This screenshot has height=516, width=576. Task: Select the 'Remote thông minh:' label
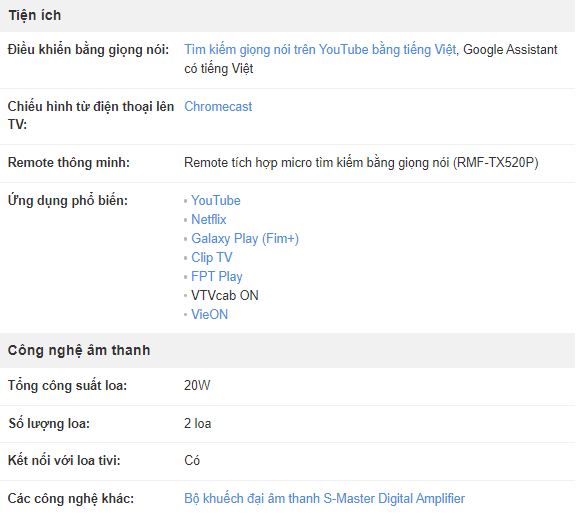click(69, 162)
